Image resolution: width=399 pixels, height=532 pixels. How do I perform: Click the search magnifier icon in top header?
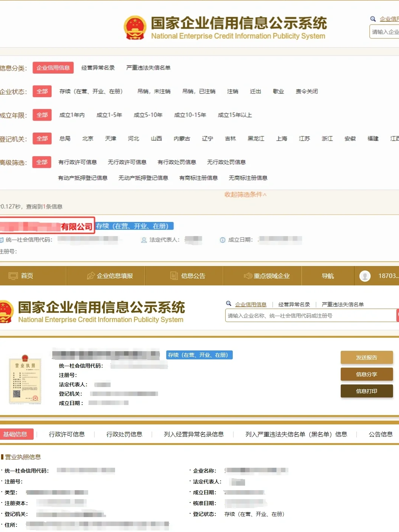click(x=373, y=19)
